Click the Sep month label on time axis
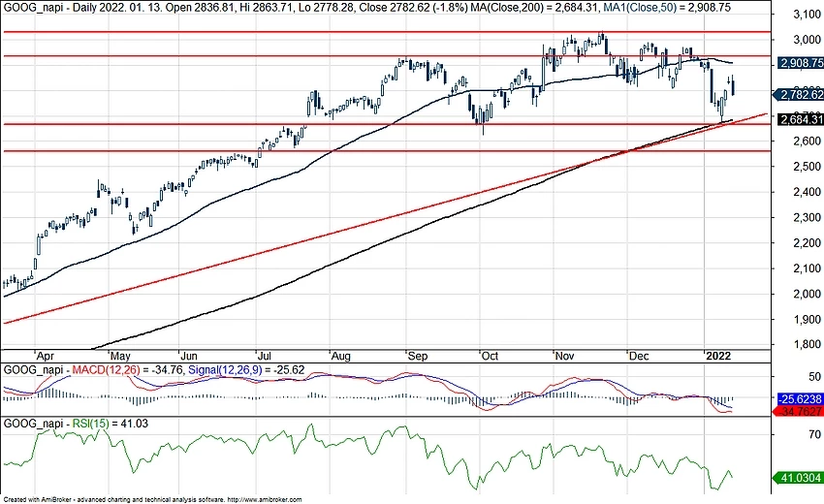The width and height of the screenshot is (824, 504). point(418,357)
